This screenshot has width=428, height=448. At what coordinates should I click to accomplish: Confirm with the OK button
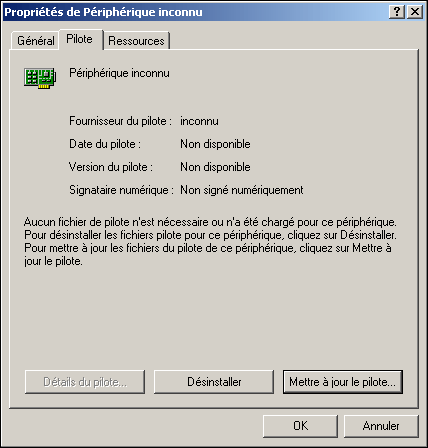pyautogui.click(x=300, y=426)
